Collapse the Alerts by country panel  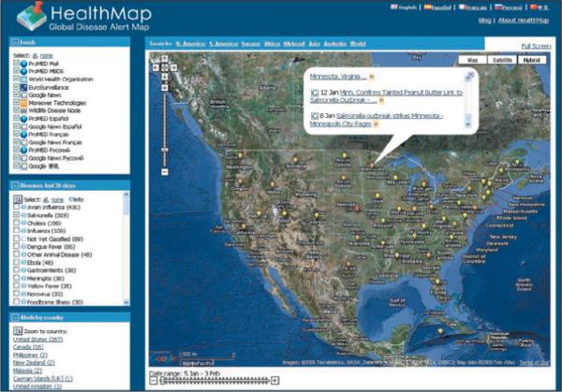15,317
